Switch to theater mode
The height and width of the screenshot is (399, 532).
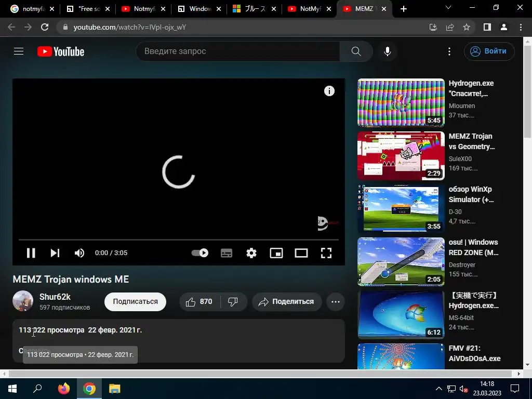(301, 253)
